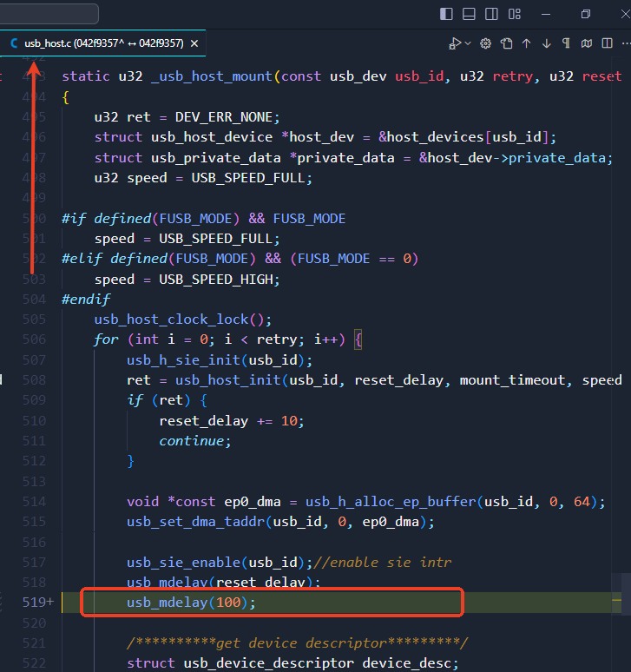Click on "&host_devices[usb_id]" expression
631x672 pixels.
coord(463,137)
